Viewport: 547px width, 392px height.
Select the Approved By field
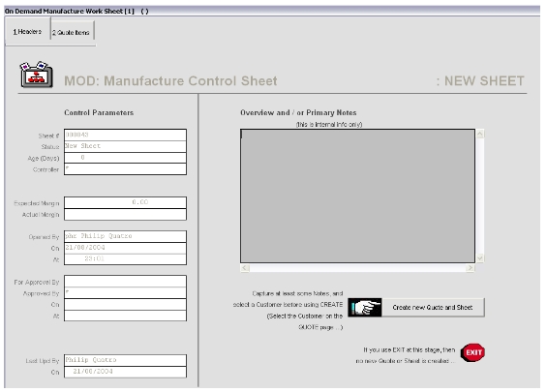125,293
